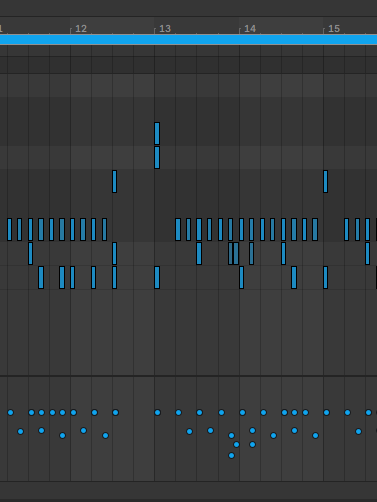Click the bar 15 marker in the ruler
Image resolution: width=377 pixels, height=502 pixels.
point(334,29)
